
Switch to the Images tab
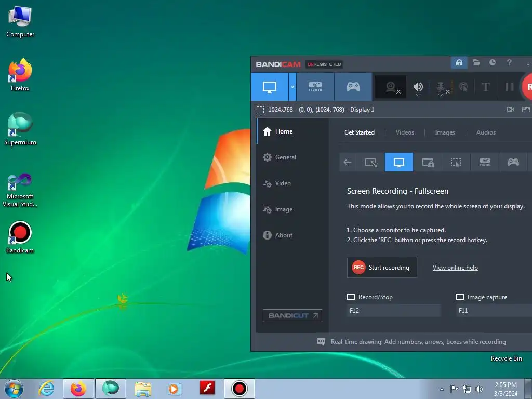445,132
